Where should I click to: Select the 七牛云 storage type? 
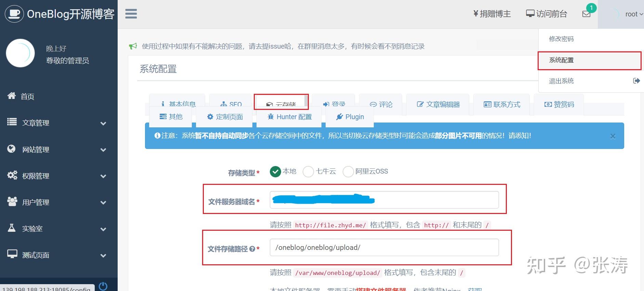point(308,172)
